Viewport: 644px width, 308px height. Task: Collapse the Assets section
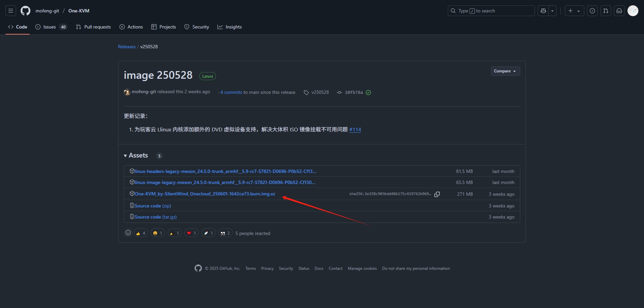click(136, 156)
